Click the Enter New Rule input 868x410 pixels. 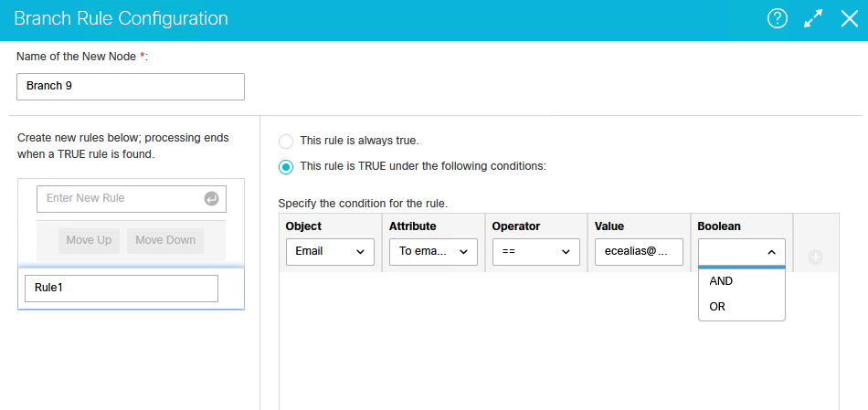coord(132,199)
